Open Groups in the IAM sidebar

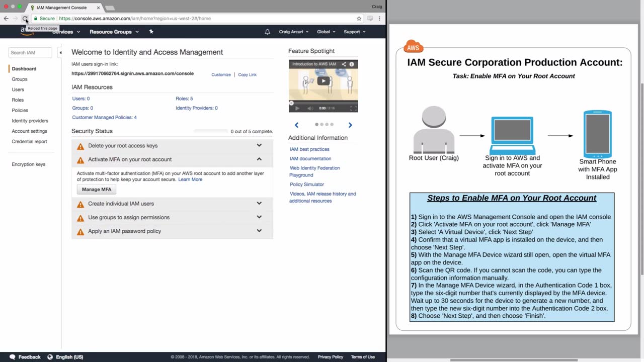(20, 79)
